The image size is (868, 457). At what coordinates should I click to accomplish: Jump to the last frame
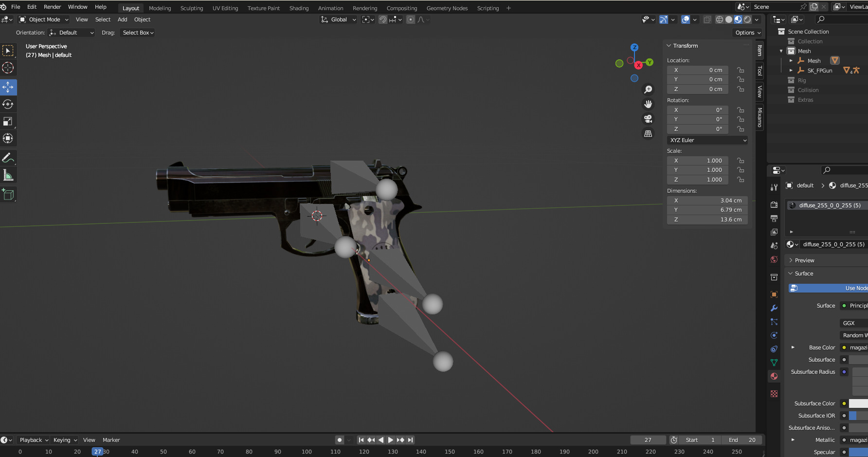[410, 440]
